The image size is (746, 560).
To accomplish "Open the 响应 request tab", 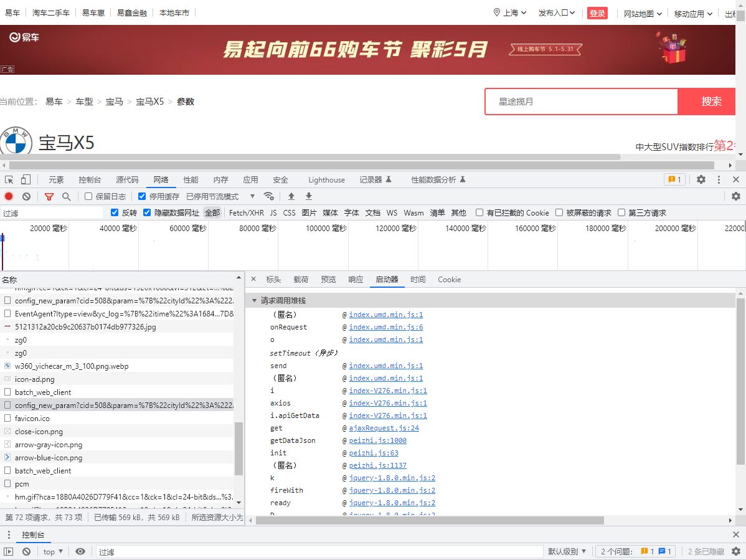I will pyautogui.click(x=356, y=280).
